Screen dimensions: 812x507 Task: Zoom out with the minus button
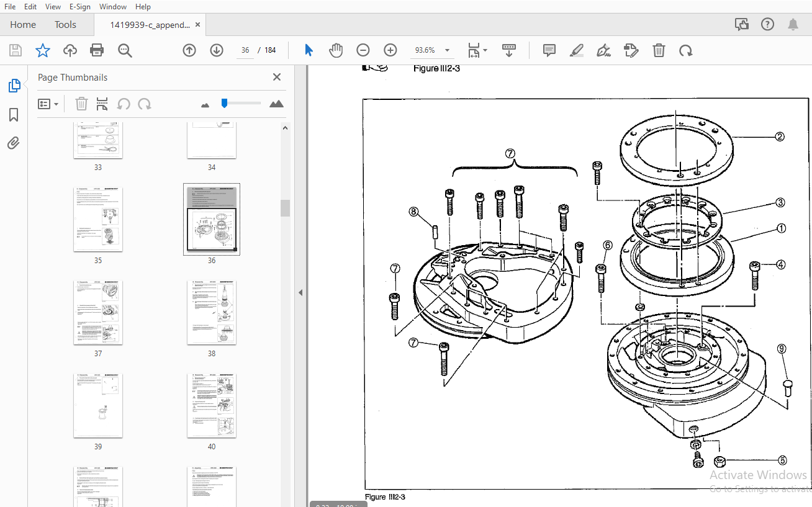363,50
